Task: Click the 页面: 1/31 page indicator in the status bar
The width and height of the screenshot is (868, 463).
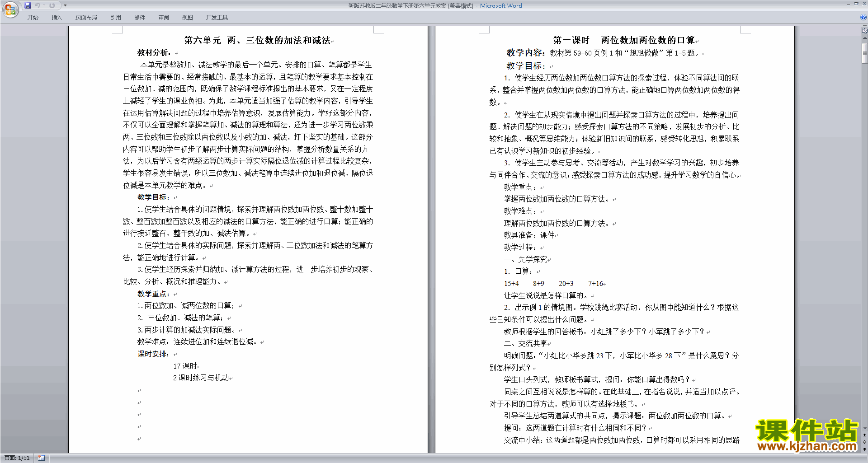Action: coord(17,458)
